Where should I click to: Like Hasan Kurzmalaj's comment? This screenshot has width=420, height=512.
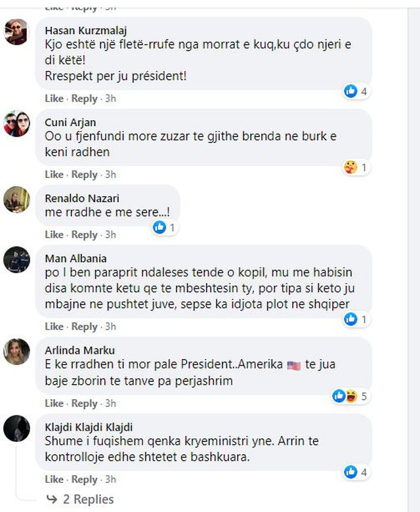(x=54, y=98)
